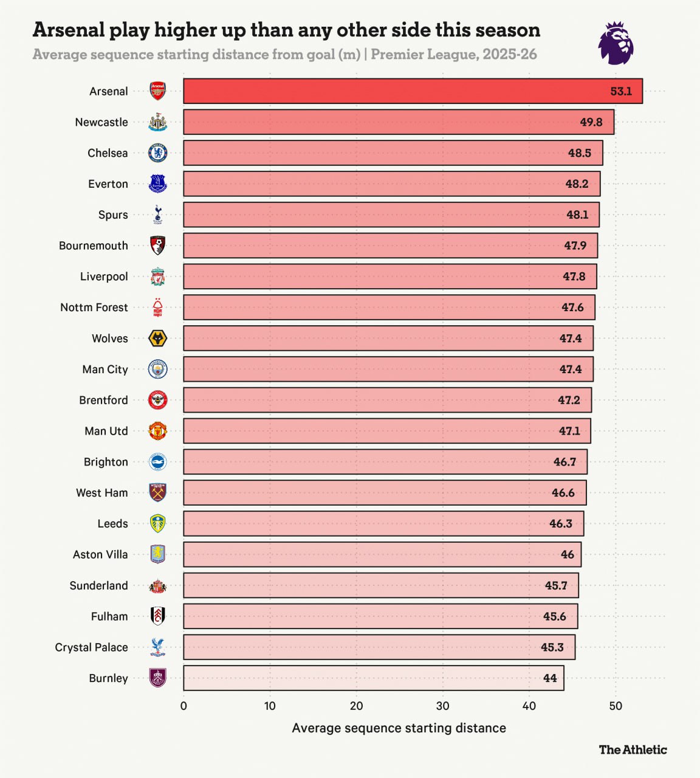Click The Athletic logo text

coord(633,749)
